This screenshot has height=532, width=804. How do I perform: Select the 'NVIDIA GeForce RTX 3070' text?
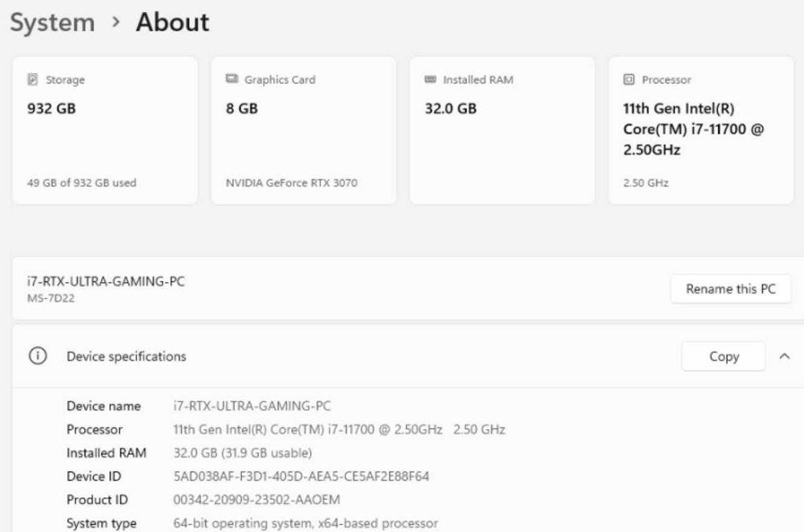[292, 183]
